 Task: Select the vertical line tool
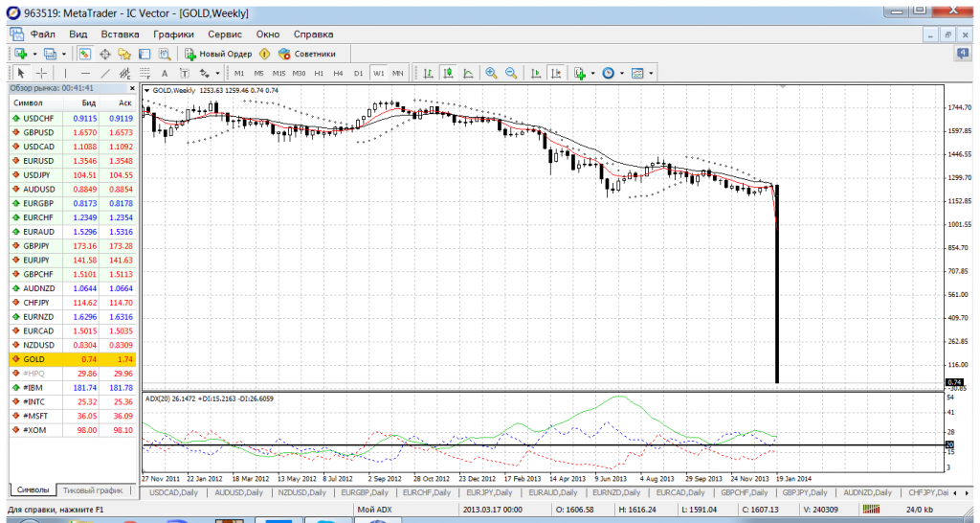(65, 73)
